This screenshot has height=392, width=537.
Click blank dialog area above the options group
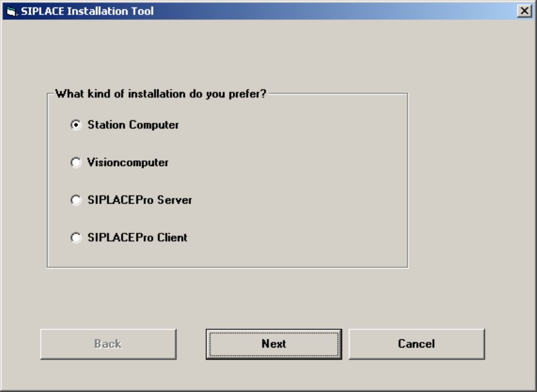[x=251, y=56]
